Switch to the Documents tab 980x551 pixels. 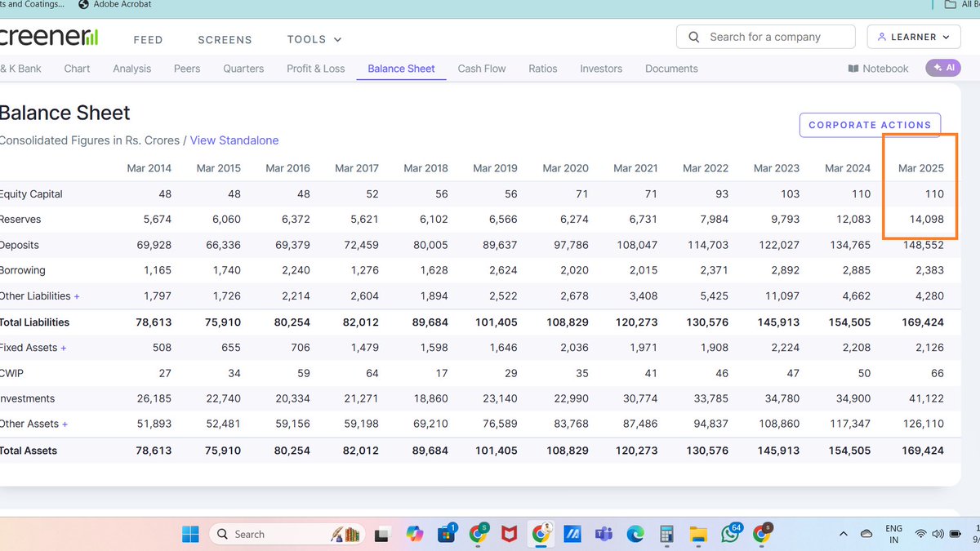click(x=671, y=69)
